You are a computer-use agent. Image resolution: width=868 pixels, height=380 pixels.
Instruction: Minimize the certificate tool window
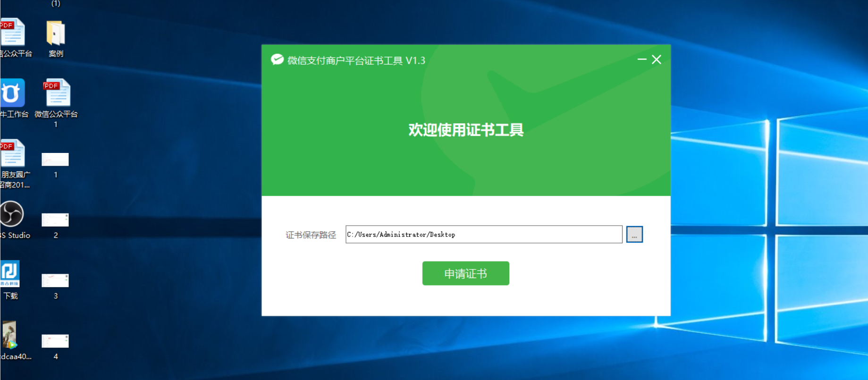(x=642, y=59)
